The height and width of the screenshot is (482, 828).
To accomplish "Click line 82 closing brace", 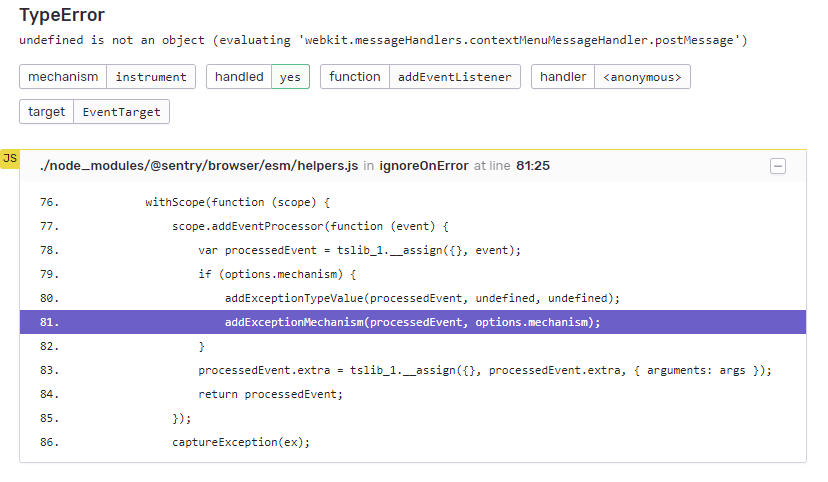I will click(x=413, y=346).
